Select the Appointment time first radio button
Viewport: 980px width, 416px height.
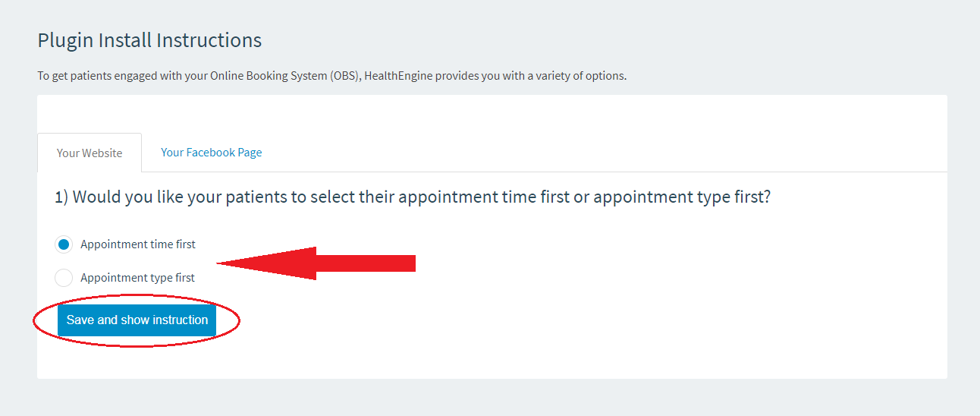64,244
